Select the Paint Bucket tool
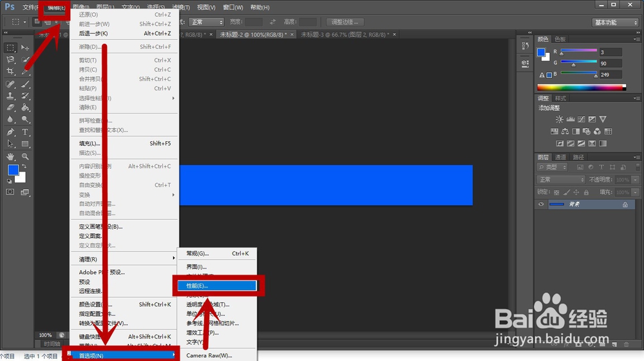The image size is (644, 361). tap(25, 108)
